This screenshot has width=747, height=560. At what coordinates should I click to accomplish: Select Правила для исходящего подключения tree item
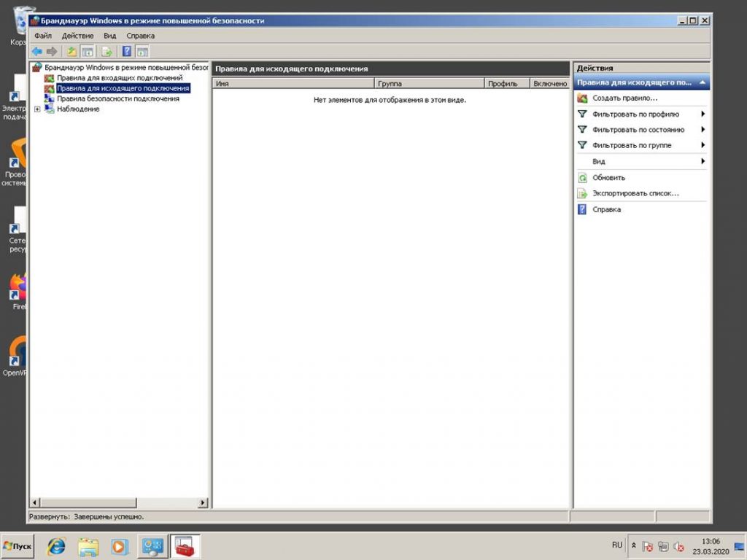[123, 88]
